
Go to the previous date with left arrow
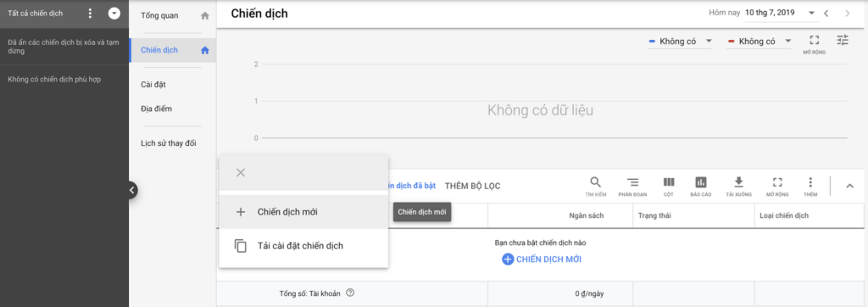coord(826,14)
